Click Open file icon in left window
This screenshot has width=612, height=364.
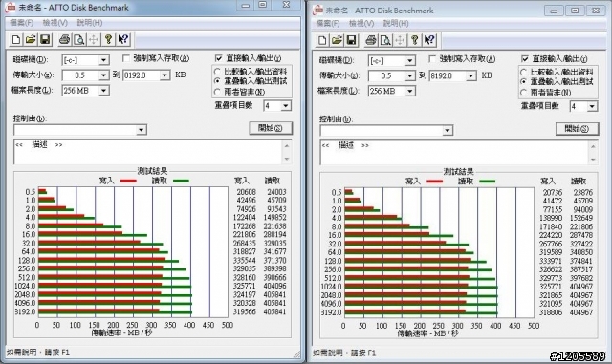coord(31,39)
